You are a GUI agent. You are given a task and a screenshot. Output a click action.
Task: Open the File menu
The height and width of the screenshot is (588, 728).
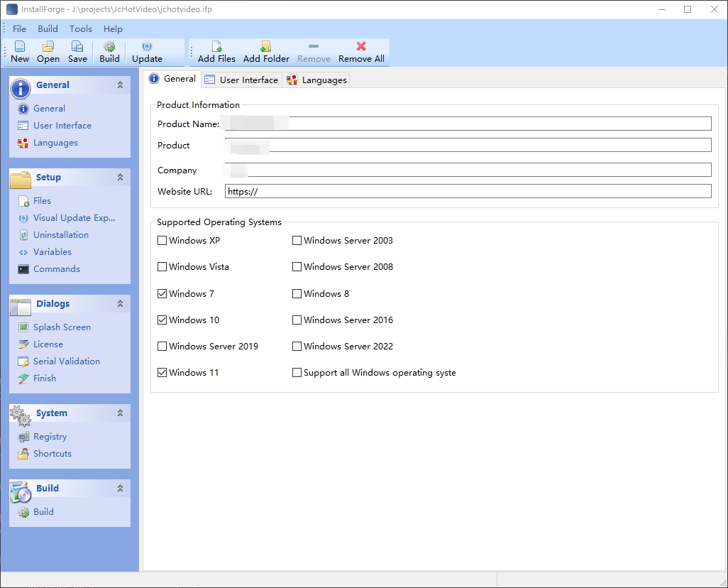pyautogui.click(x=19, y=29)
